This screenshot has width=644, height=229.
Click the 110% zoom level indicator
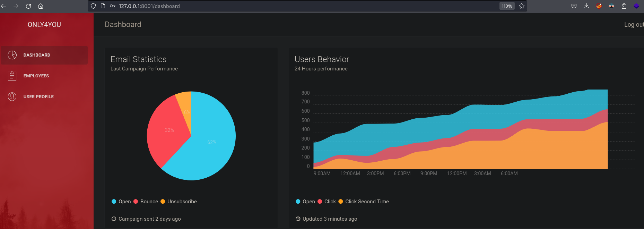[506, 6]
